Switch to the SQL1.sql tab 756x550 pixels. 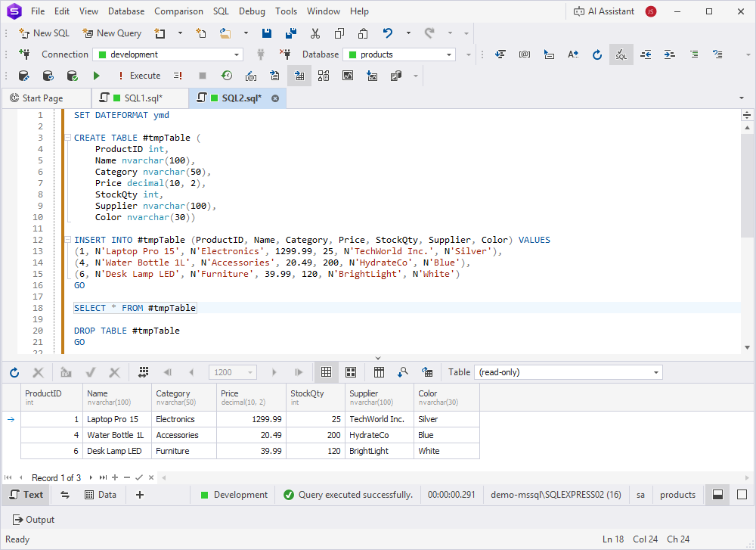(x=145, y=98)
